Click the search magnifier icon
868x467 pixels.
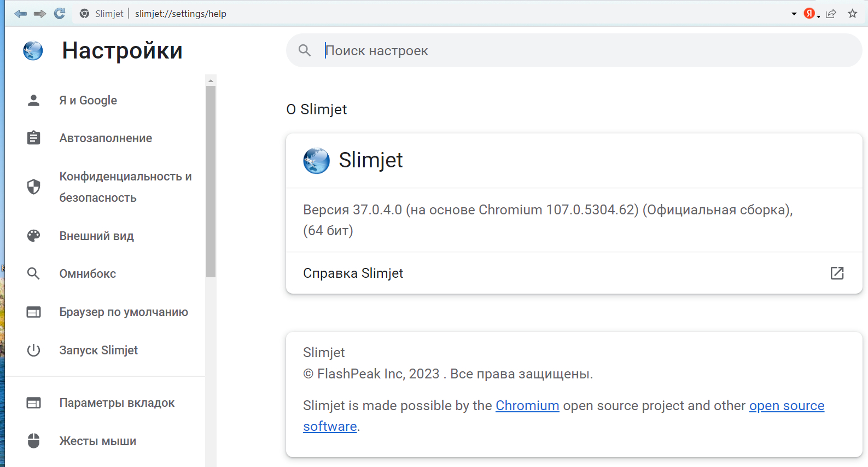click(x=305, y=50)
